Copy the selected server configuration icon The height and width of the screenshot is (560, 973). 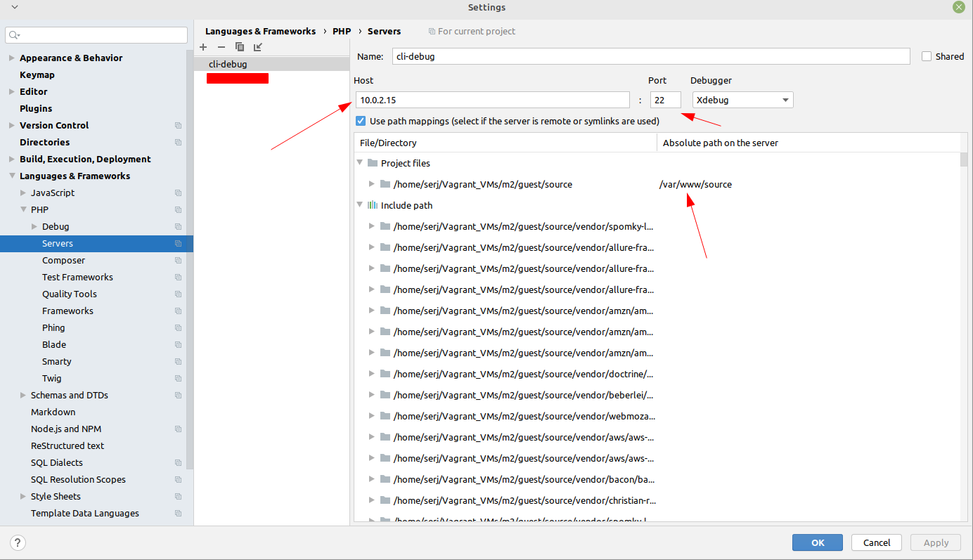coord(240,47)
